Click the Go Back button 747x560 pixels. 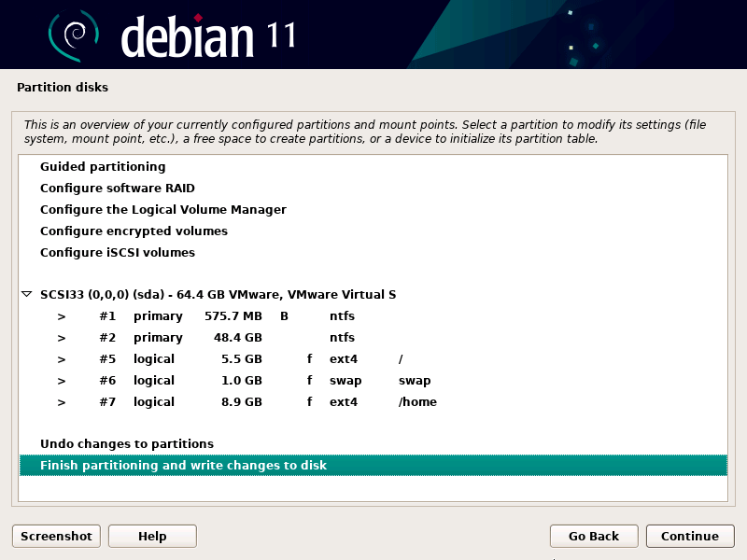click(594, 536)
